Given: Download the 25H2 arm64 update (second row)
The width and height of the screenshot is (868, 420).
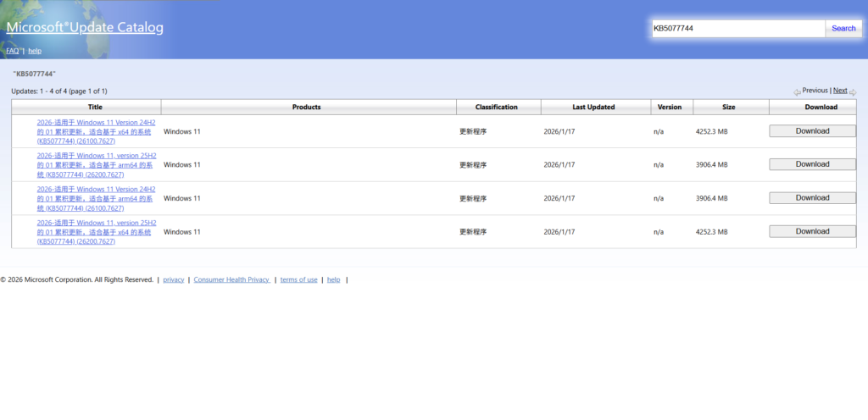Looking at the screenshot, I should coord(812,164).
